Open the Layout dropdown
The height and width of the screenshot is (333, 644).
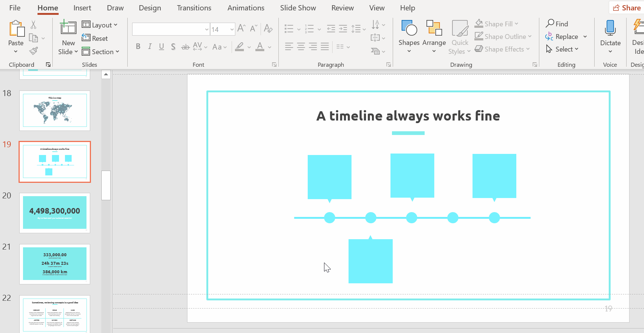[99, 25]
